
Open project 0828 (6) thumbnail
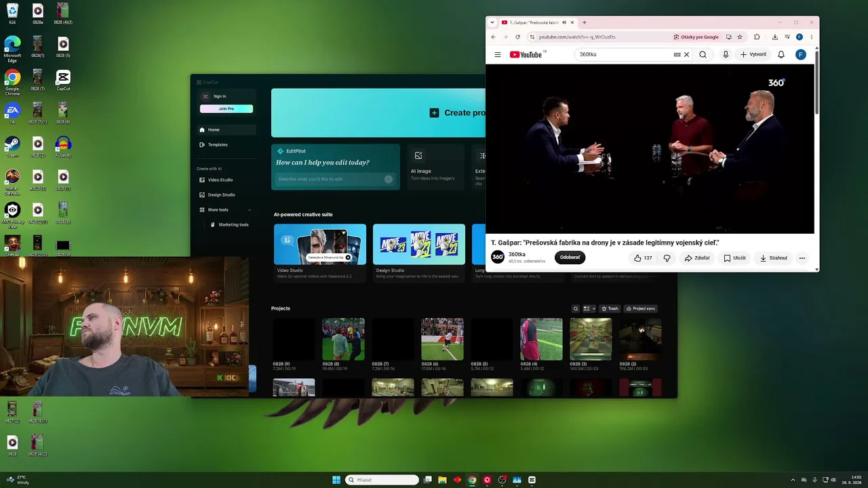442,339
